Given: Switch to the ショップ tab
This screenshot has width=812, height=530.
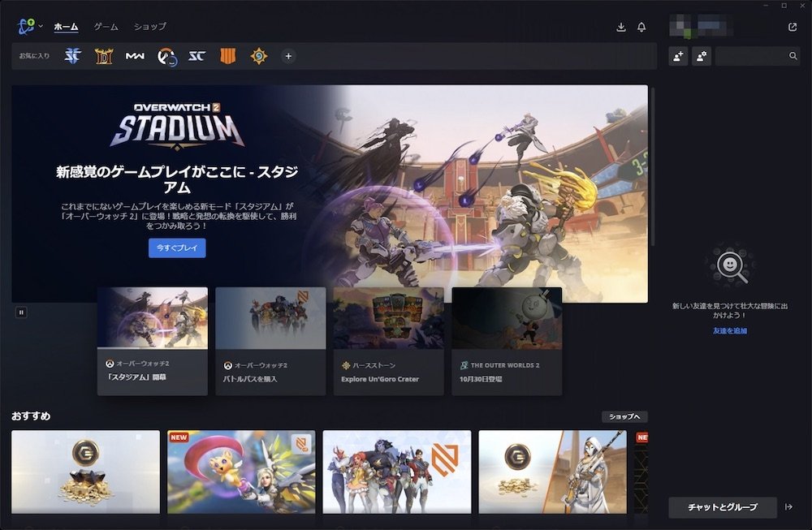Looking at the screenshot, I should [x=150, y=27].
